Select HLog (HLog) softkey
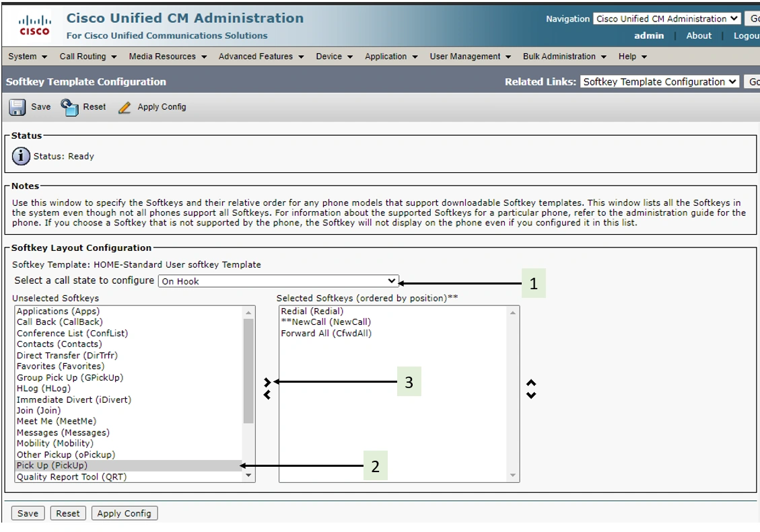 pyautogui.click(x=129, y=388)
